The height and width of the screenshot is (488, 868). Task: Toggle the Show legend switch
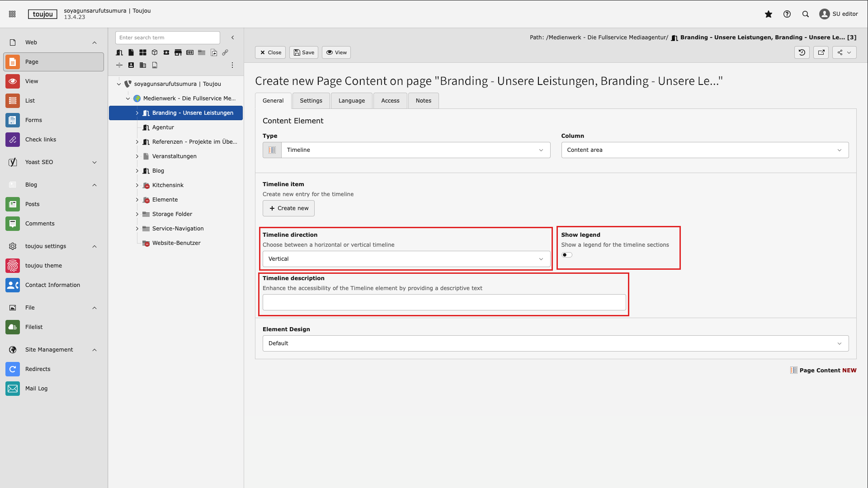pyautogui.click(x=567, y=255)
